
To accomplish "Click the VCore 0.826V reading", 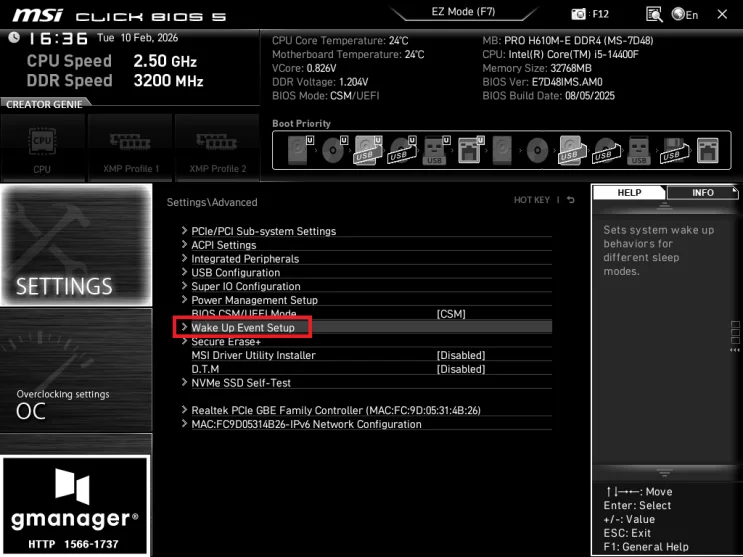I will click(x=304, y=68).
